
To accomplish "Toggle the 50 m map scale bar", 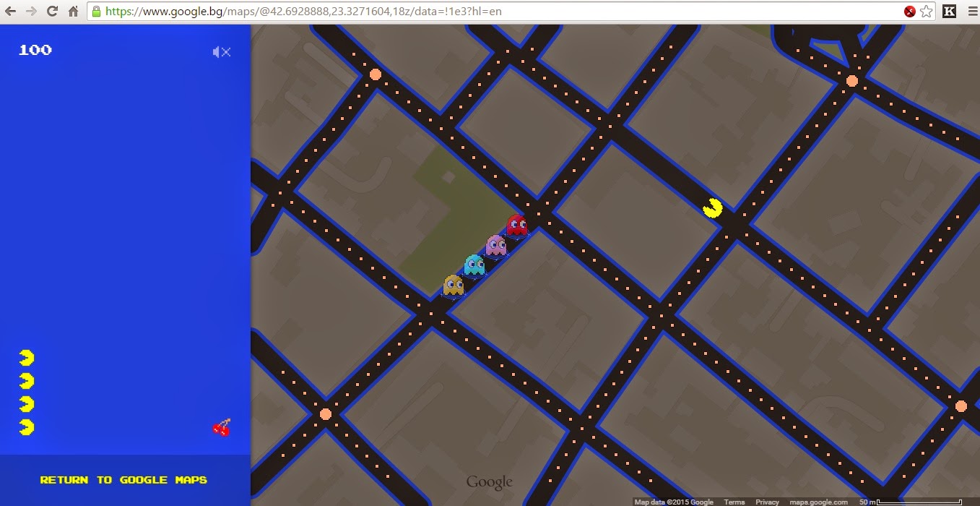I will coord(909,502).
